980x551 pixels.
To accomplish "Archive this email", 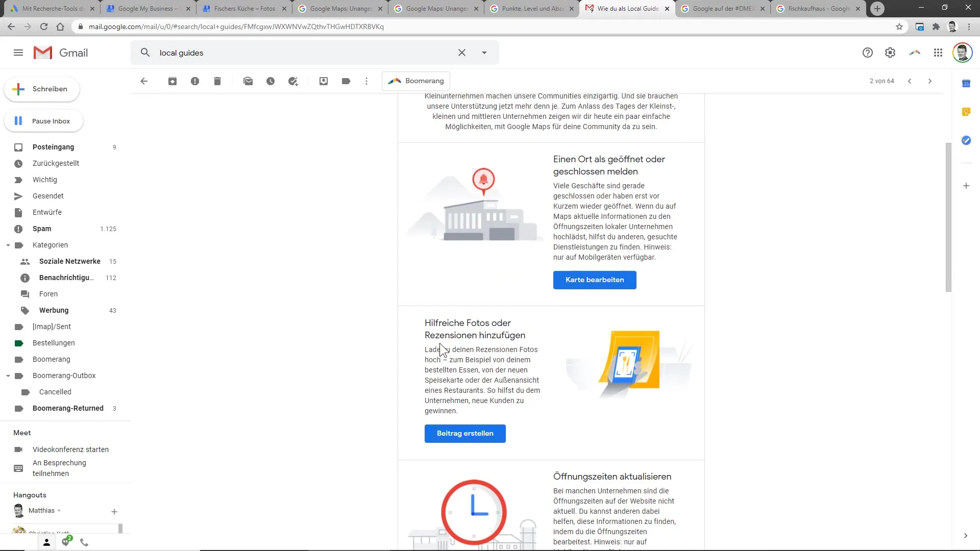I will click(173, 81).
